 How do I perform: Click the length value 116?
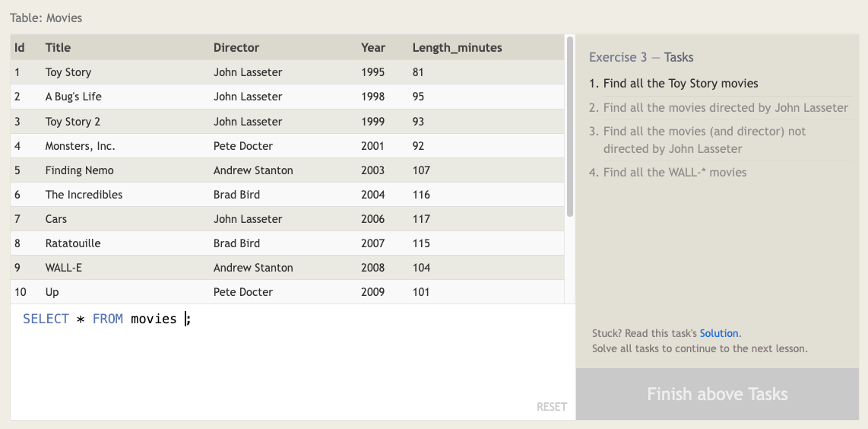421,195
